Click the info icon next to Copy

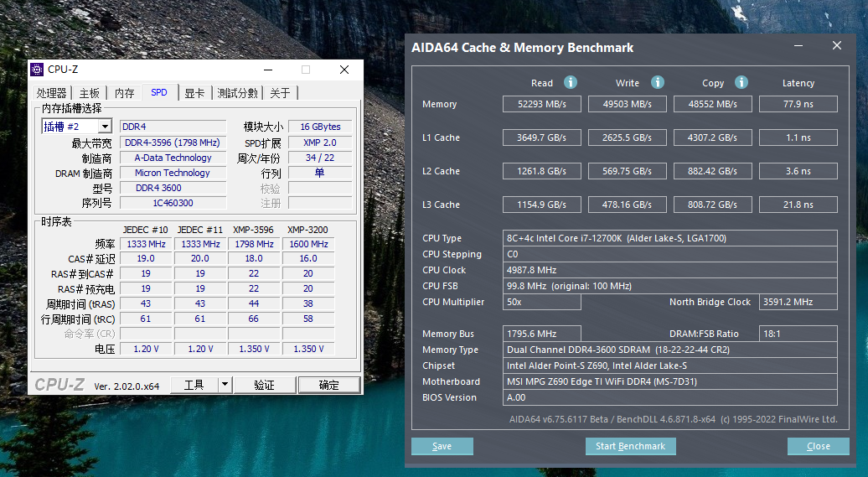pos(741,82)
